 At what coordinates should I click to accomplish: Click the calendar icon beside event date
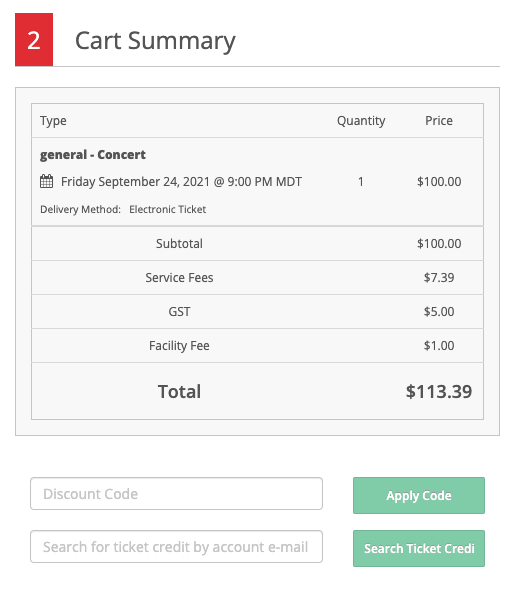47,181
